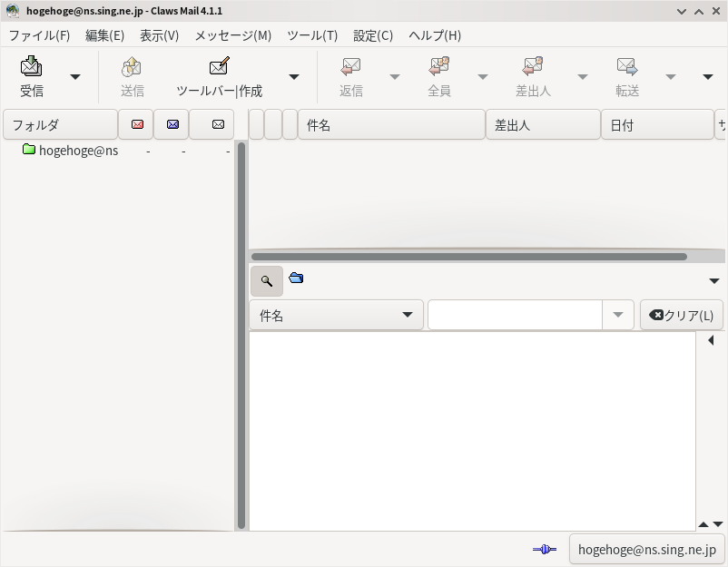Click the message list horizontal scrollbar
Screen dimensions: 728x567
pyautogui.click(x=469, y=257)
